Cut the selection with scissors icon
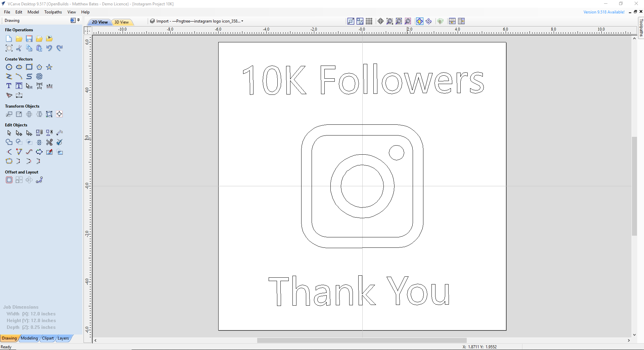 19,48
